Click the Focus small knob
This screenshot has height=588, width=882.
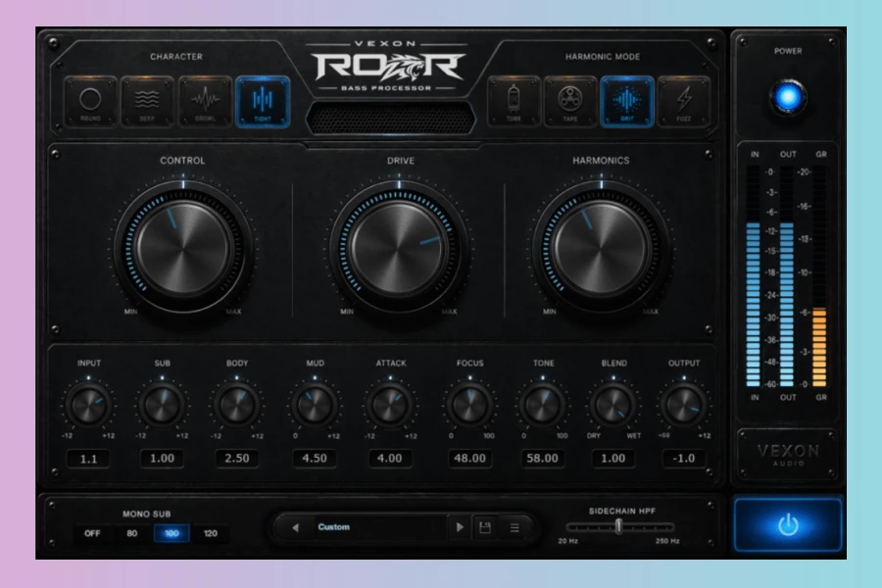point(469,405)
